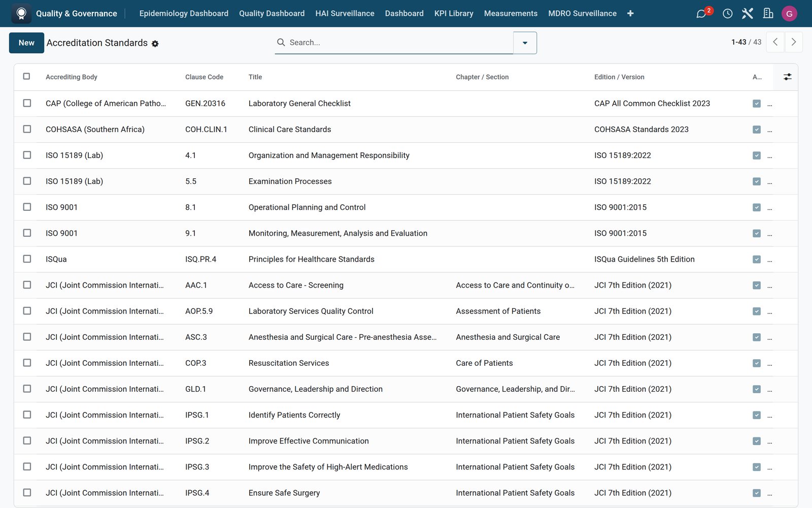Sort by Chapter / Section column header
Screen dimensions: 812x508
pos(482,77)
